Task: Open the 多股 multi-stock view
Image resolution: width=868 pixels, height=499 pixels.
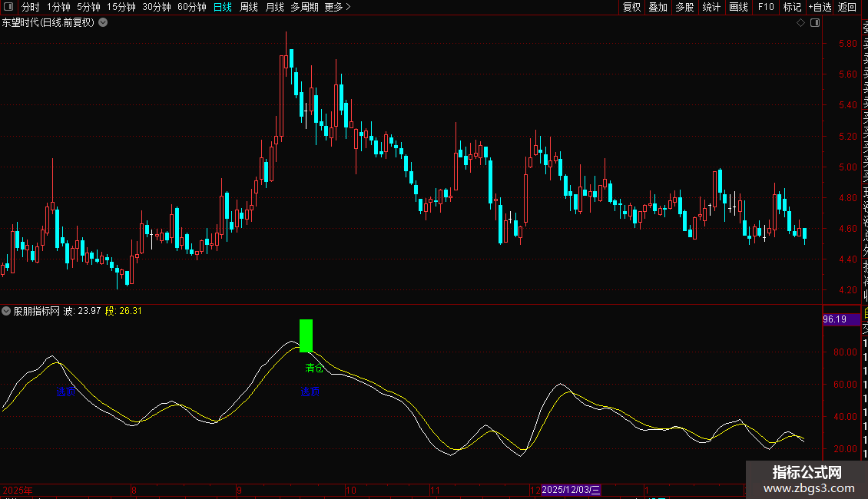Action: pos(684,7)
